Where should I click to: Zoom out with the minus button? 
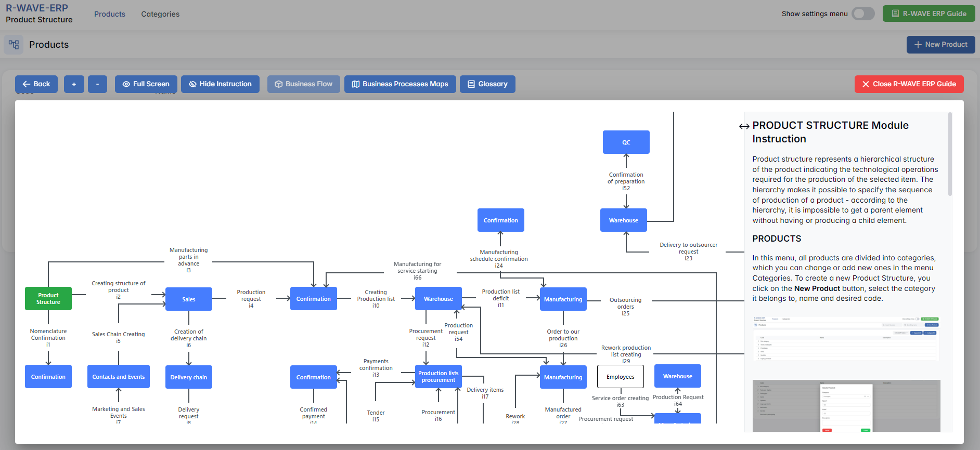pyautogui.click(x=97, y=84)
